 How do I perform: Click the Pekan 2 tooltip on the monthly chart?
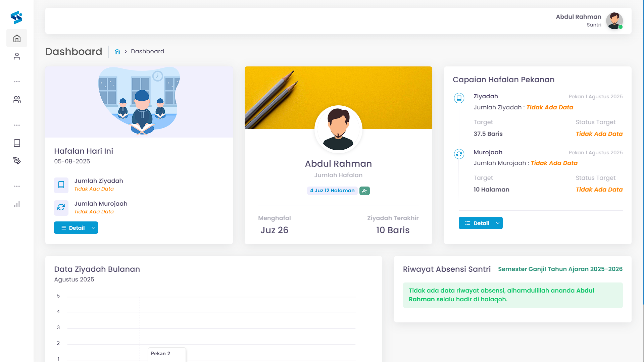[160, 353]
